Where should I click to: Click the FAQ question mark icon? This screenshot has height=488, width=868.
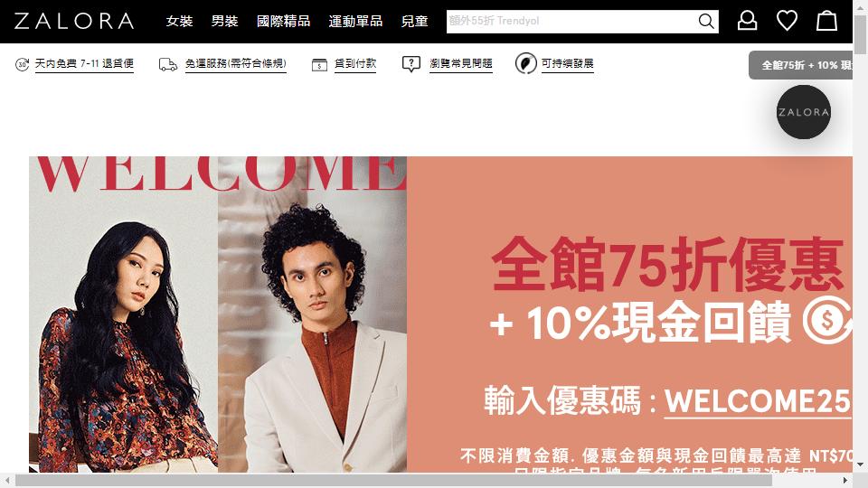(411, 64)
